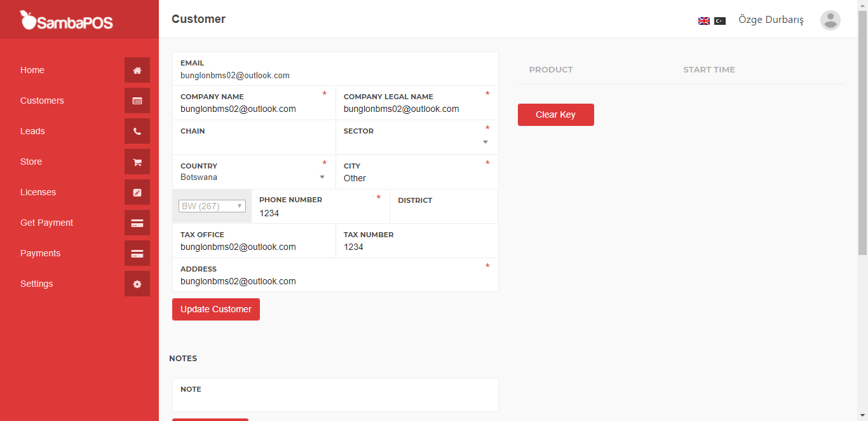The width and height of the screenshot is (868, 421).
Task: Open Payments using the card icon
Action: 137,253
